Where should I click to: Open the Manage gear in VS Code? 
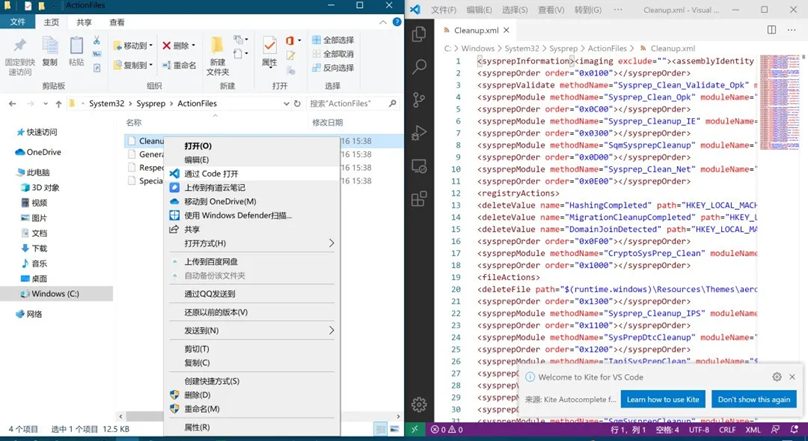pos(419,404)
